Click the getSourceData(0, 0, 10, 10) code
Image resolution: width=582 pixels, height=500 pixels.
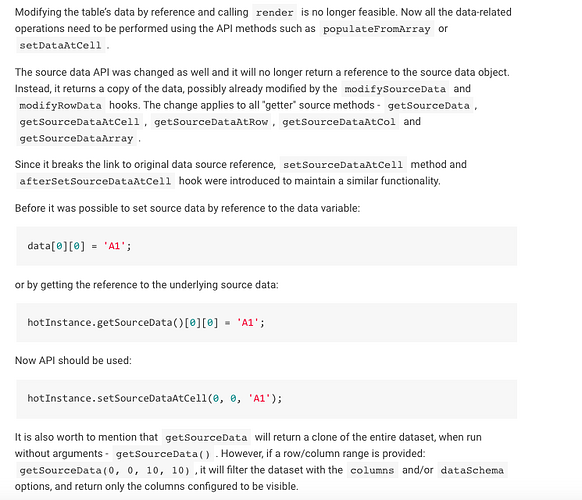click(x=104, y=470)
